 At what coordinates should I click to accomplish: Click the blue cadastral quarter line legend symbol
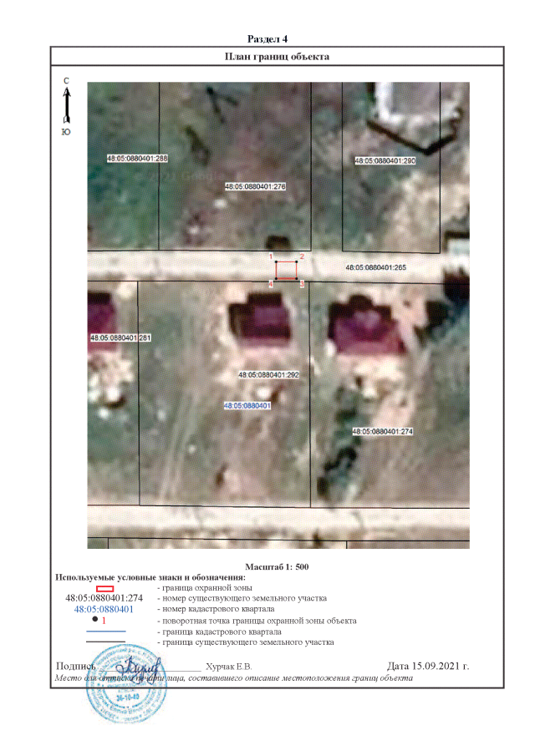[x=104, y=632]
